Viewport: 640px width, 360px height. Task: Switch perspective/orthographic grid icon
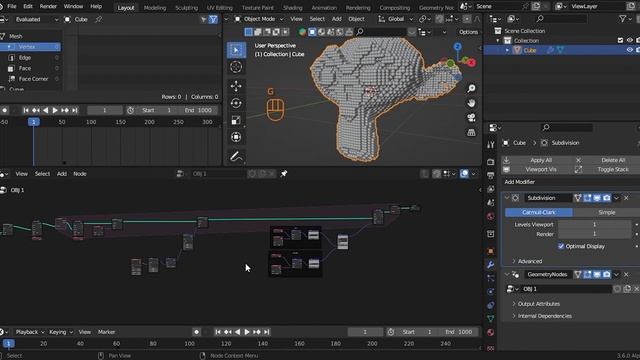[471, 133]
